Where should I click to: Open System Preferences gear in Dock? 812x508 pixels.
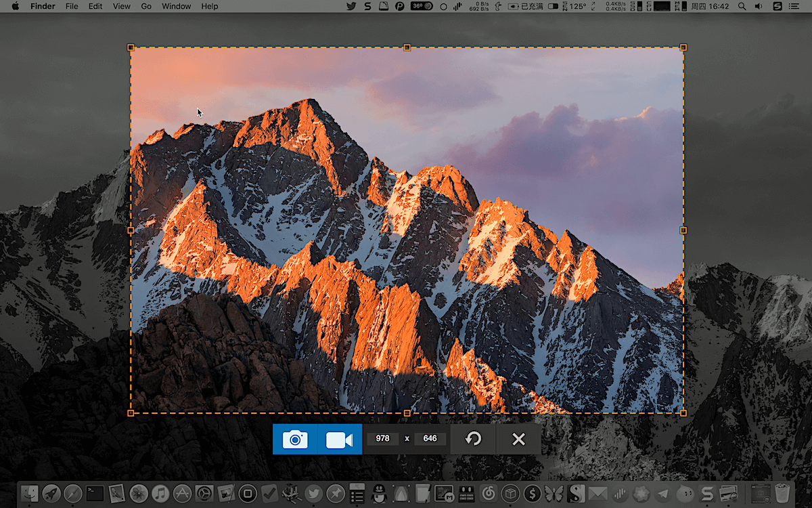(204, 493)
